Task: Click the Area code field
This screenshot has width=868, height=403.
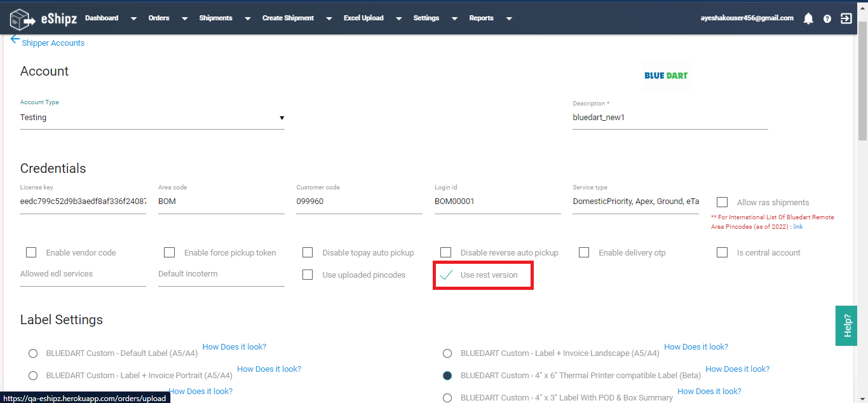Action: click(x=221, y=201)
